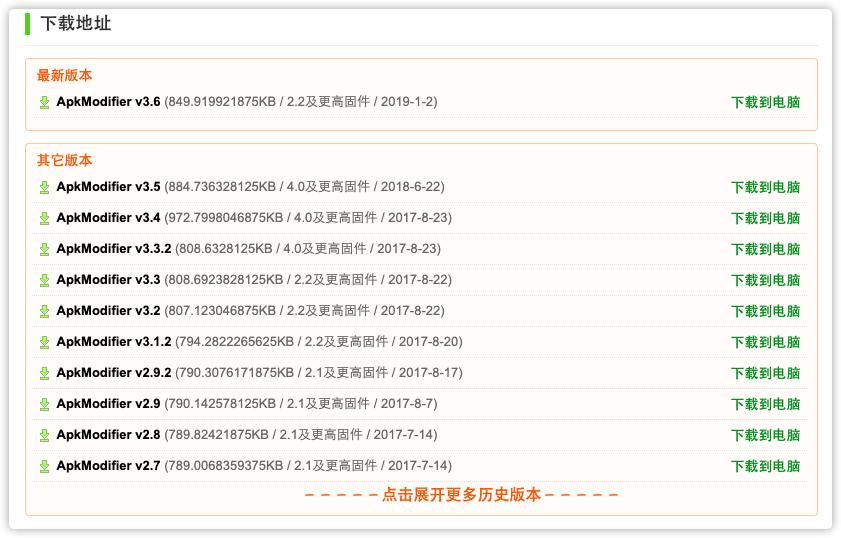The height and width of the screenshot is (538, 841).
Task: Open the ApkModifier v3.5 title link
Action: (x=108, y=187)
